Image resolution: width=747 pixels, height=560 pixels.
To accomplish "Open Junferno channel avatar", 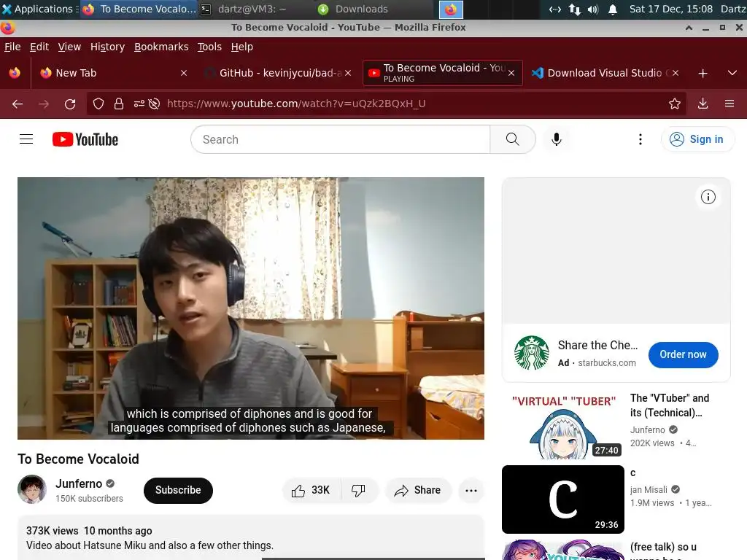I will (32, 489).
